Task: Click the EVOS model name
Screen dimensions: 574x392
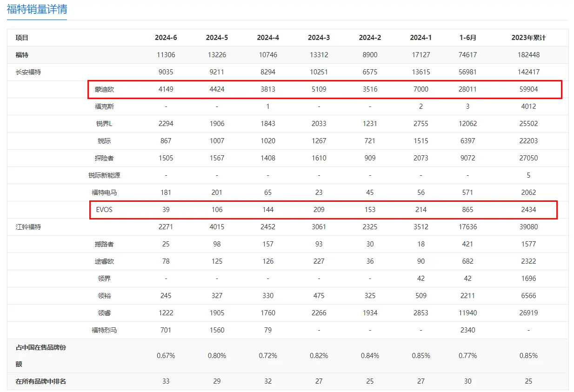Action: click(104, 210)
